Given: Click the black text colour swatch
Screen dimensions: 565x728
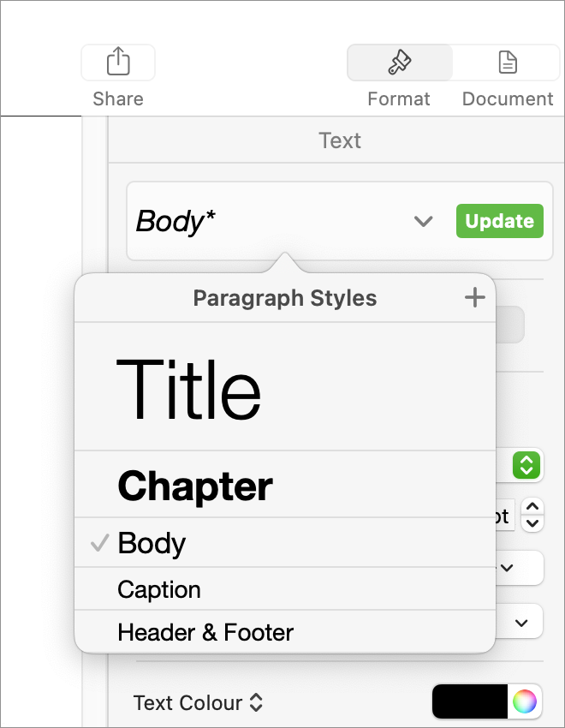Looking at the screenshot, I should point(470,701).
